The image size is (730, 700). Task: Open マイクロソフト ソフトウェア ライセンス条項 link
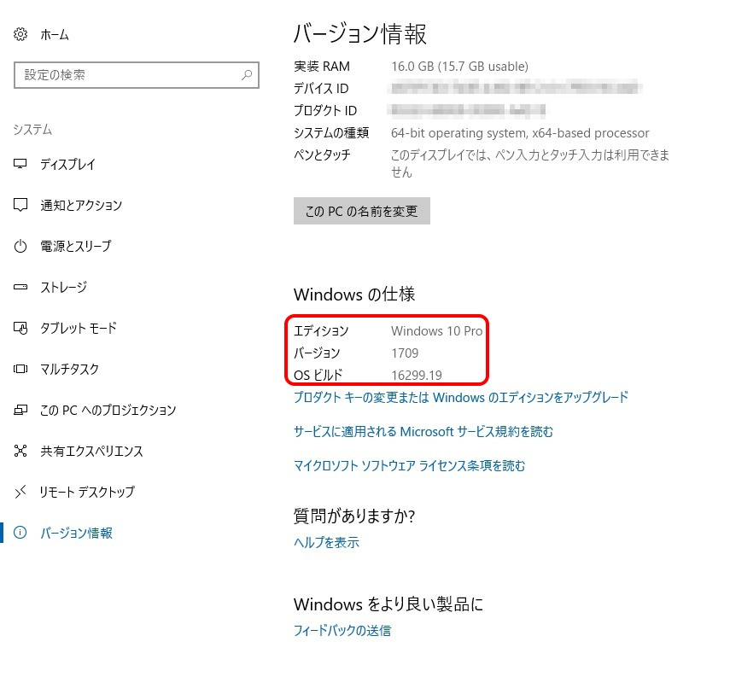click(x=409, y=466)
